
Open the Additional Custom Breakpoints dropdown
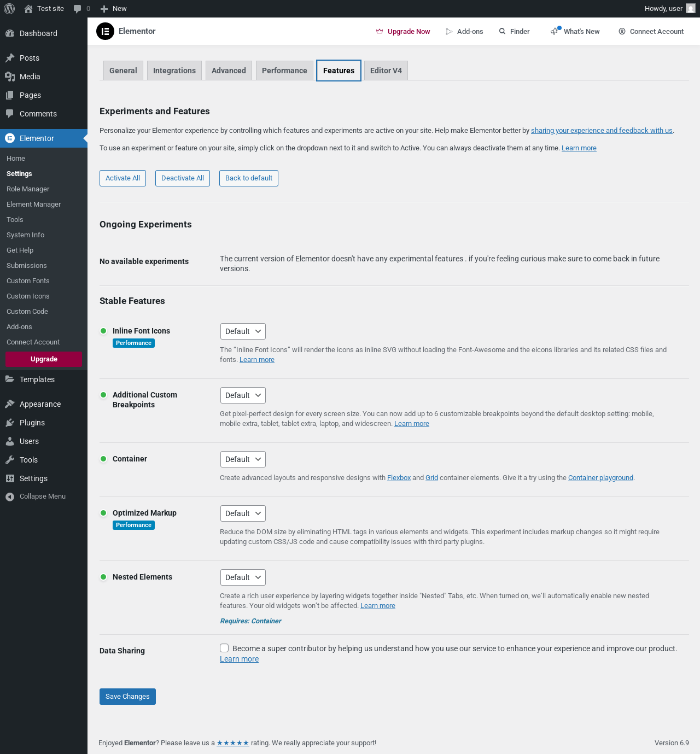tap(243, 395)
